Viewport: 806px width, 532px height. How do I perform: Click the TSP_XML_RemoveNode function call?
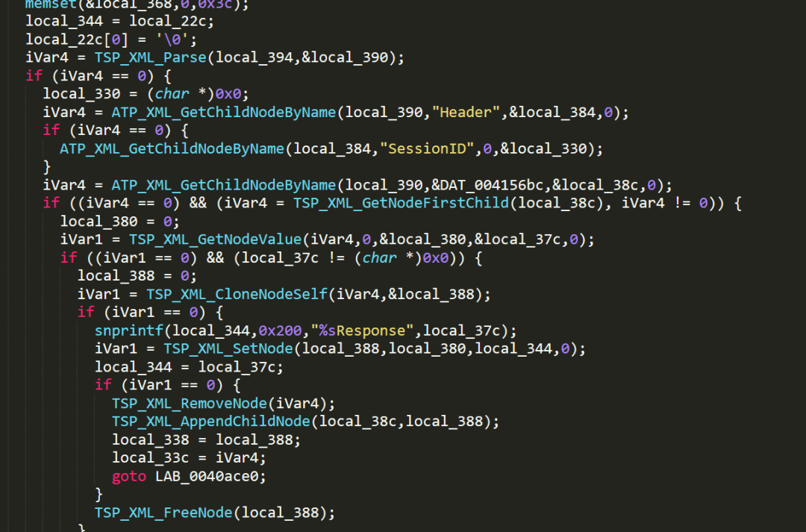(190, 403)
